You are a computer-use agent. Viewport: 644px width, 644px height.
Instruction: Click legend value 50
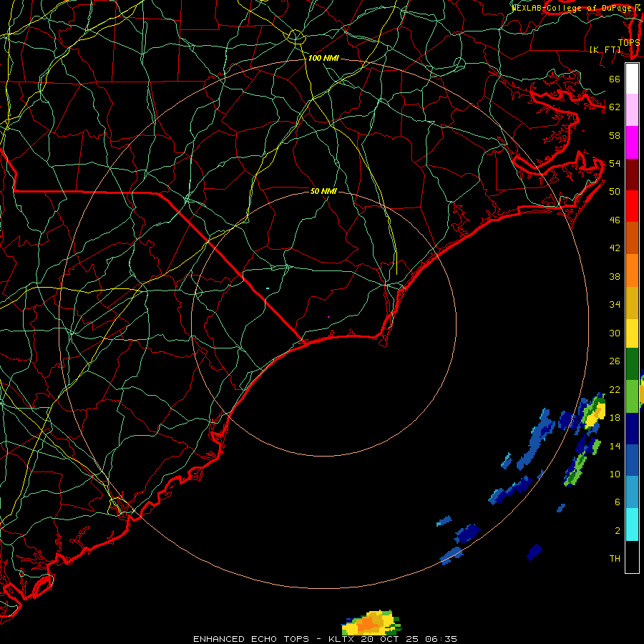pos(615,192)
